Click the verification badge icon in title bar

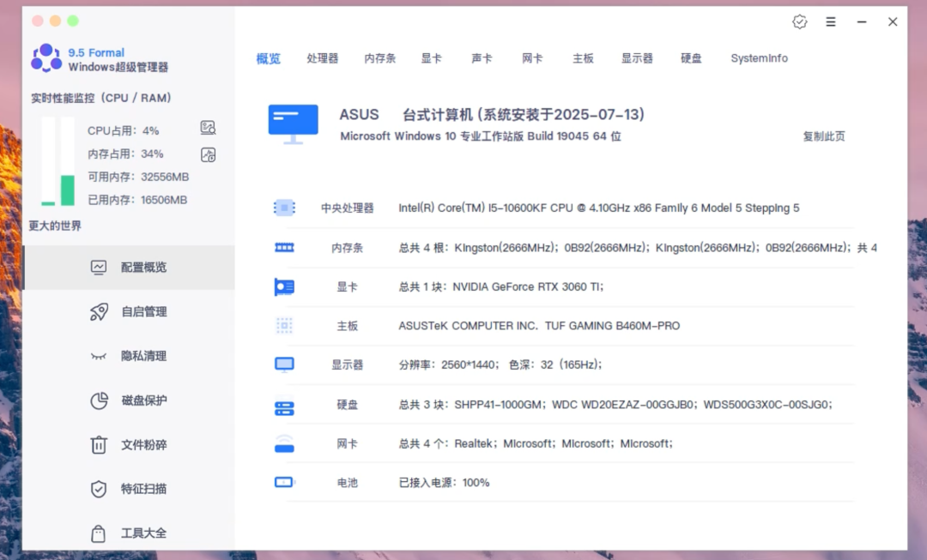tap(799, 21)
